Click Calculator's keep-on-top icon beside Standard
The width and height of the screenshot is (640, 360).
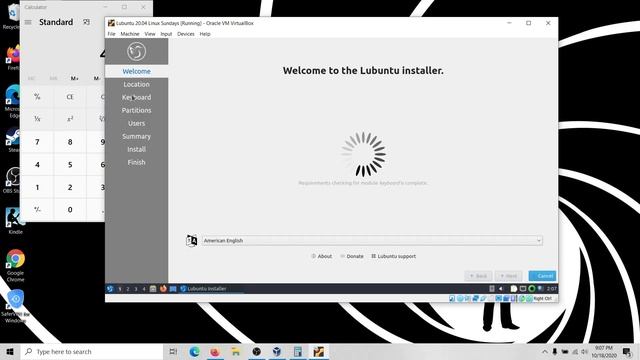(x=87, y=22)
